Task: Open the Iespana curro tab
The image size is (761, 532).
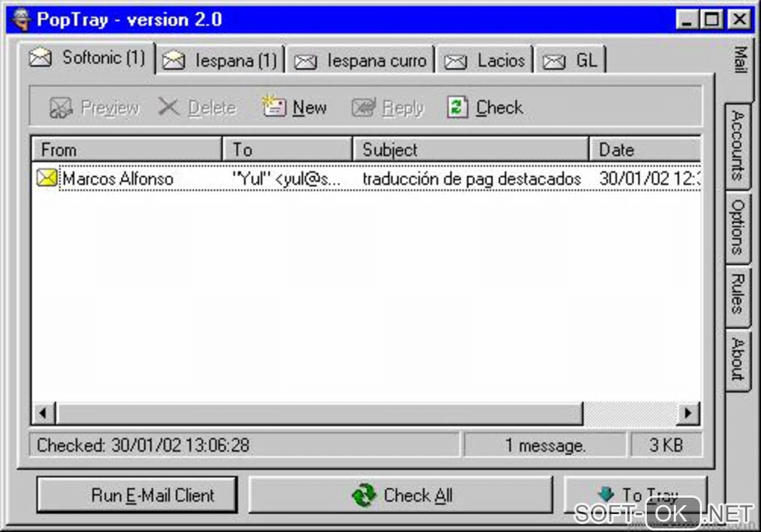Action: pos(360,60)
